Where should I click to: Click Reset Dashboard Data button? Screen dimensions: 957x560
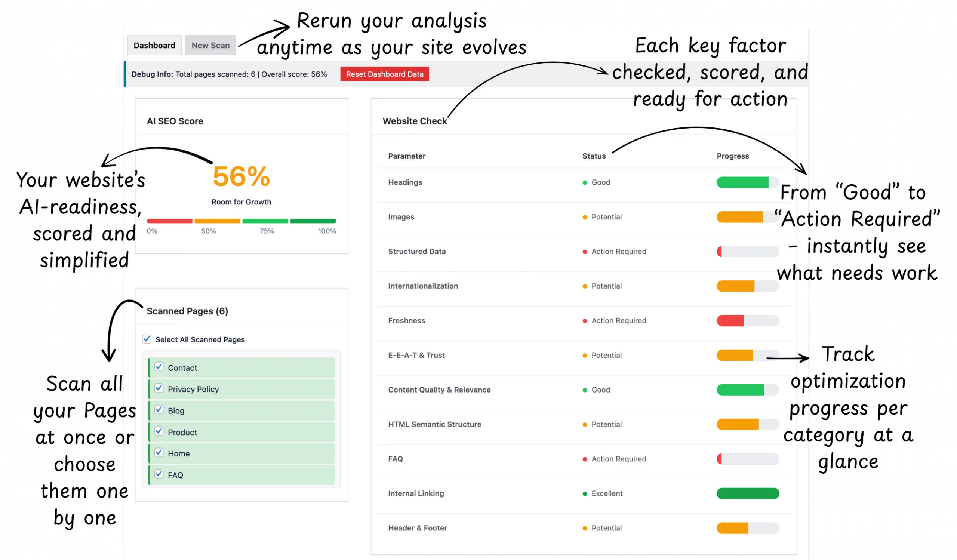tap(384, 74)
